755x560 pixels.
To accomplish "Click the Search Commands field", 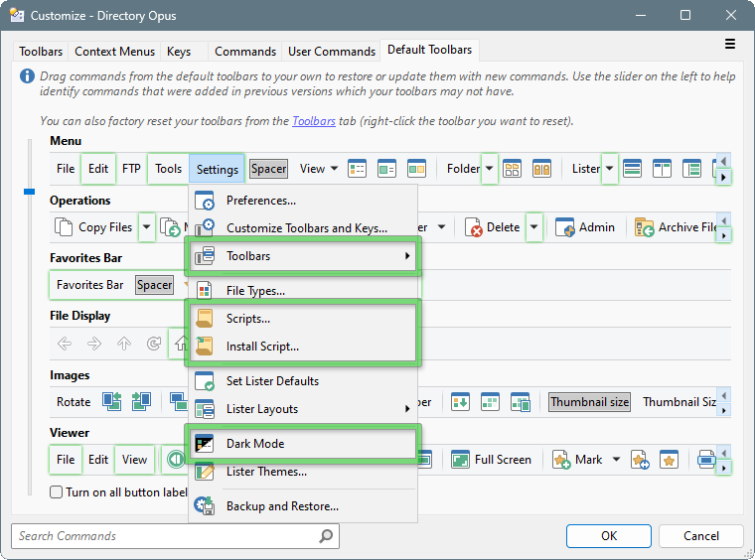I will (x=175, y=536).
